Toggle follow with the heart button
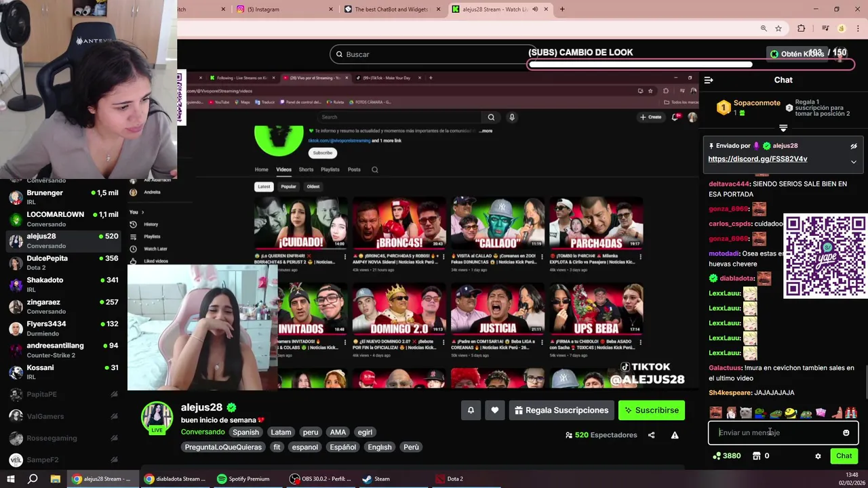Image resolution: width=868 pixels, height=488 pixels. tap(495, 410)
